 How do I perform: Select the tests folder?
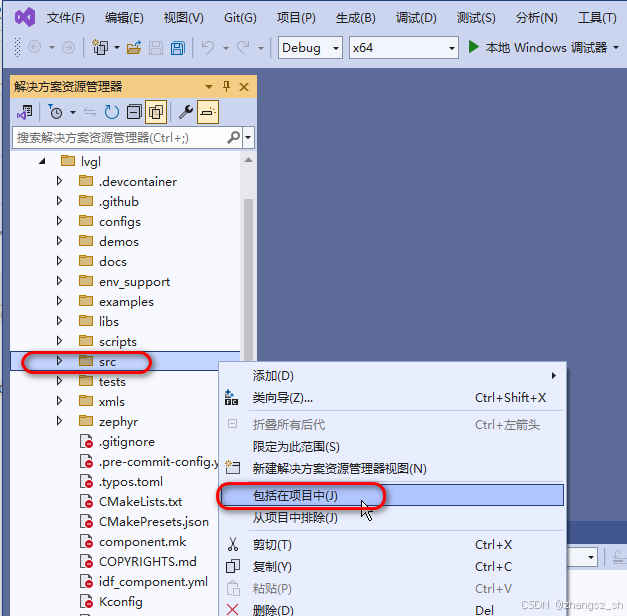tap(112, 382)
